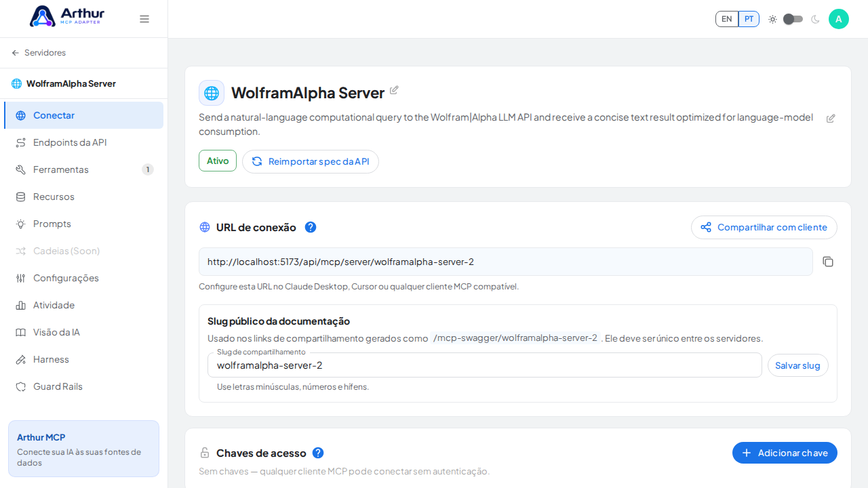Click the Ferramentas count badge

(148, 169)
